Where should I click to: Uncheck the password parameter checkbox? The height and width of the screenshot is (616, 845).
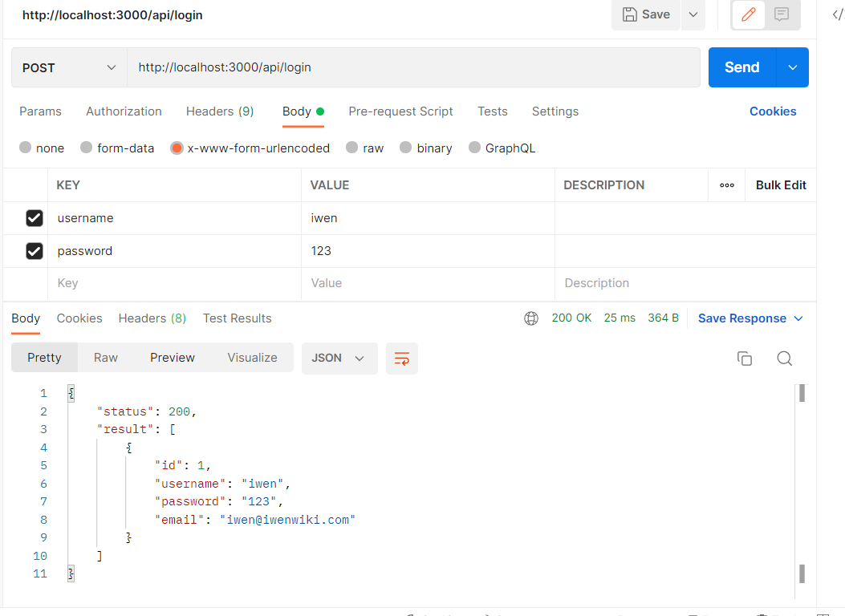pos(35,251)
